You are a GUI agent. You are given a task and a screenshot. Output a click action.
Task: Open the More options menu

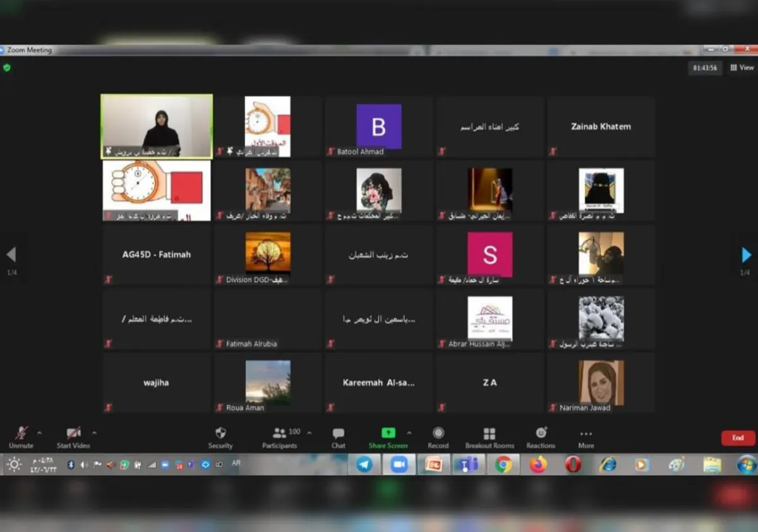click(x=586, y=438)
